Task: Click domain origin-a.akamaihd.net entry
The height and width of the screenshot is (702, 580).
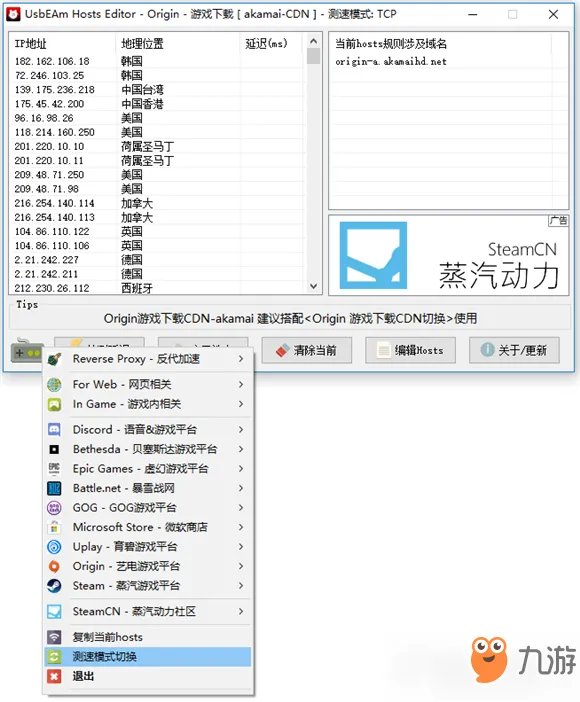Action: tap(391, 61)
